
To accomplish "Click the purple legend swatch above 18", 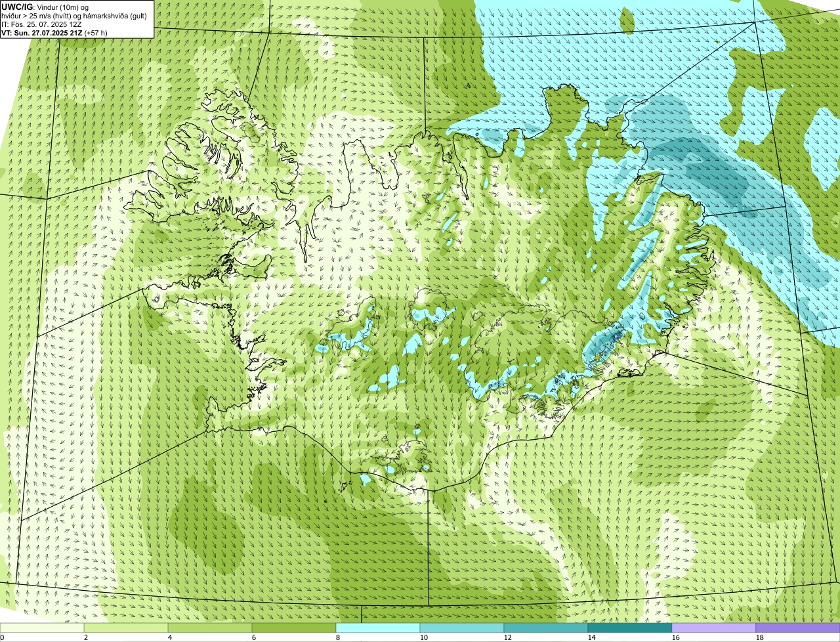I will point(798,628).
